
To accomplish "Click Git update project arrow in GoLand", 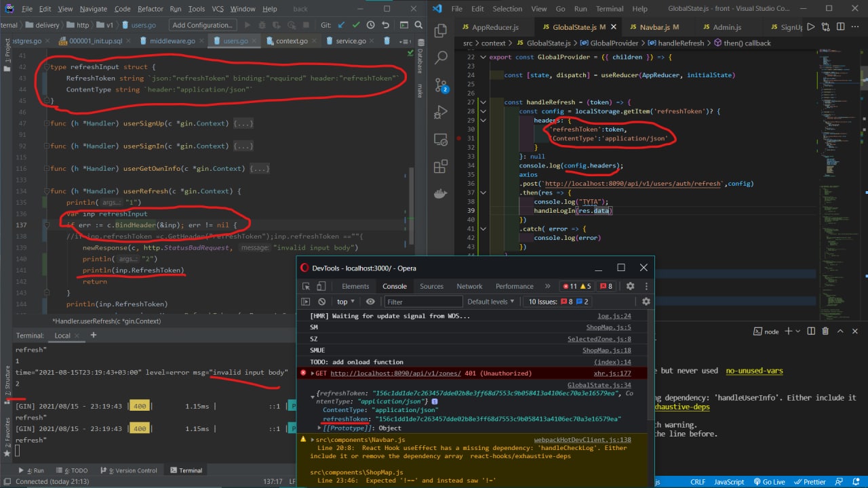I will click(x=340, y=25).
